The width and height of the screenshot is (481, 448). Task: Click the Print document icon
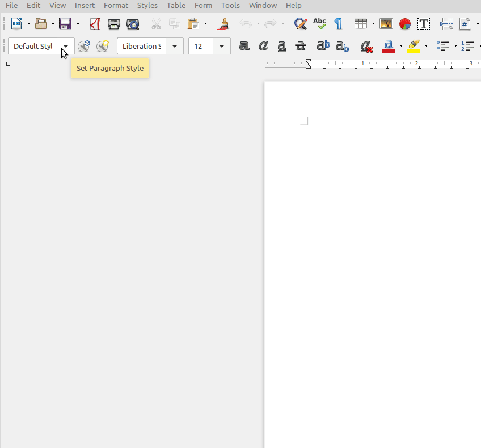[x=114, y=24]
